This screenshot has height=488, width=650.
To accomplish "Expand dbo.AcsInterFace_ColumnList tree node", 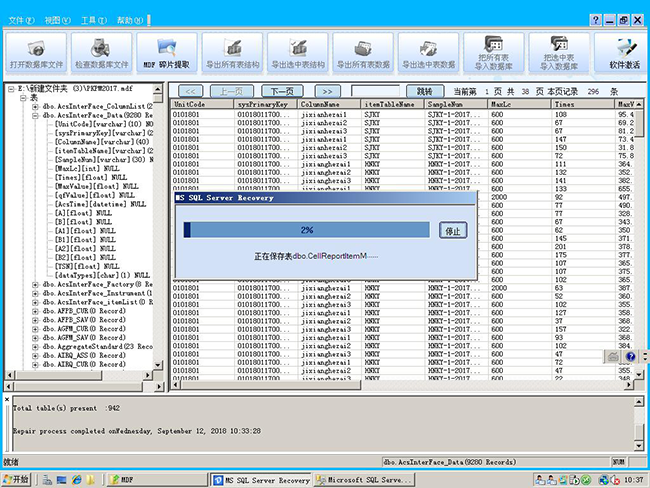I will (36, 107).
